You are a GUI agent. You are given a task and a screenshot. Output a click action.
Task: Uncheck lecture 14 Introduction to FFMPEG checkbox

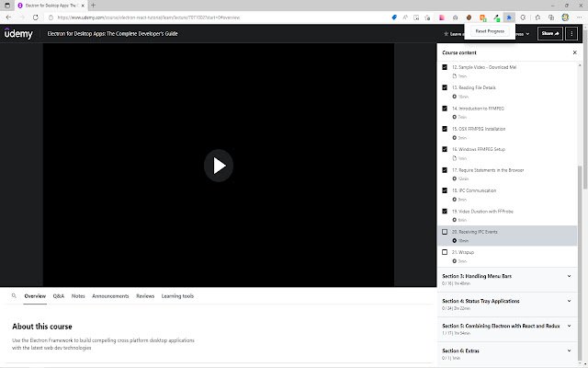click(x=445, y=109)
